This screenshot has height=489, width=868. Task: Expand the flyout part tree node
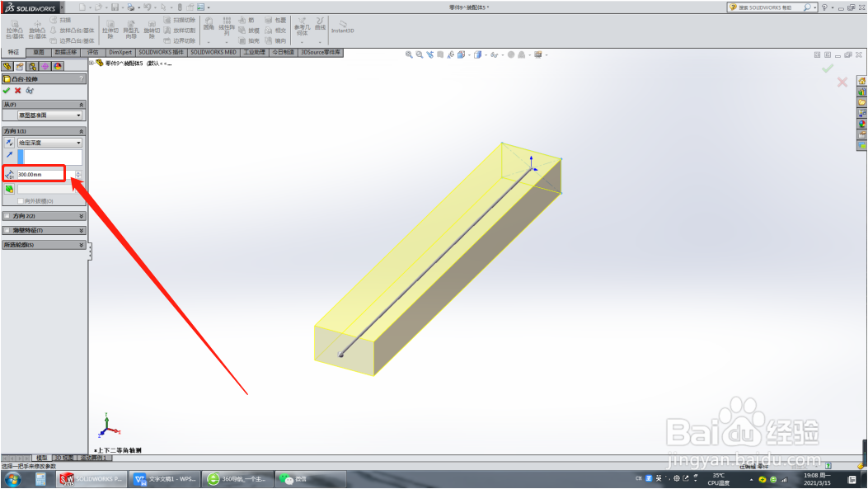(91, 63)
